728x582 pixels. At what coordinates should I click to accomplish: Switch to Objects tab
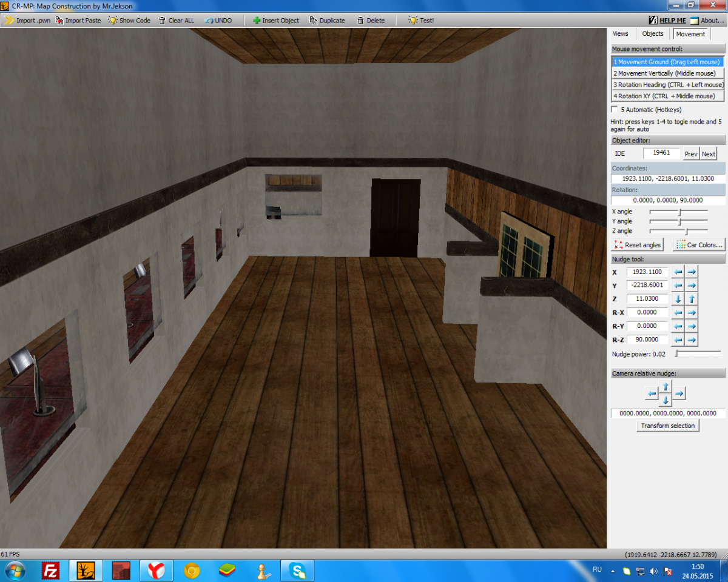(x=653, y=34)
